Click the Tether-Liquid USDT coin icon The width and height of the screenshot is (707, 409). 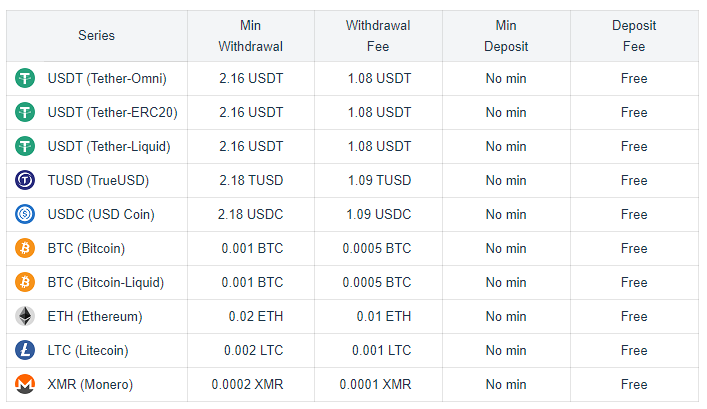(25, 147)
